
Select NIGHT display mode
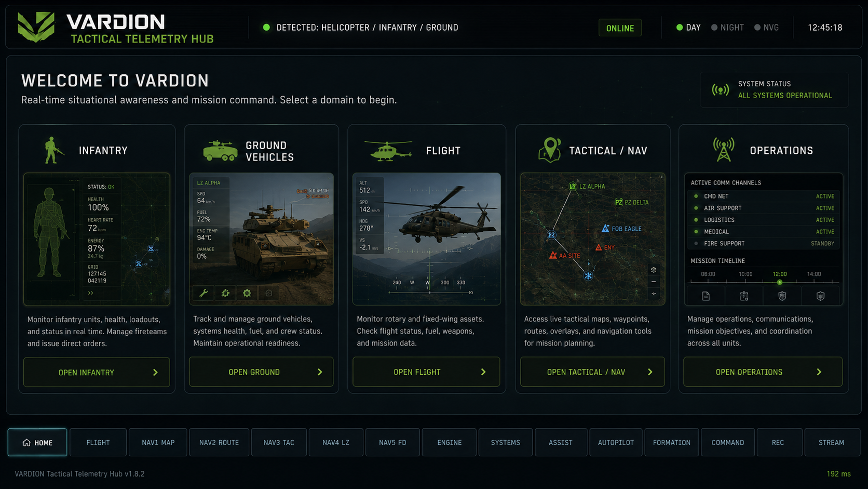pyautogui.click(x=727, y=28)
